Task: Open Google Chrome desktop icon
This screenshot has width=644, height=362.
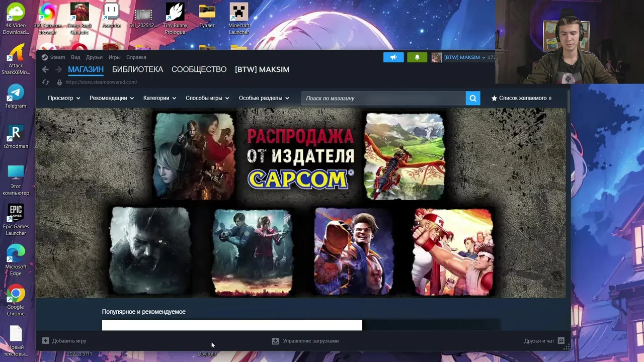Action: click(16, 301)
